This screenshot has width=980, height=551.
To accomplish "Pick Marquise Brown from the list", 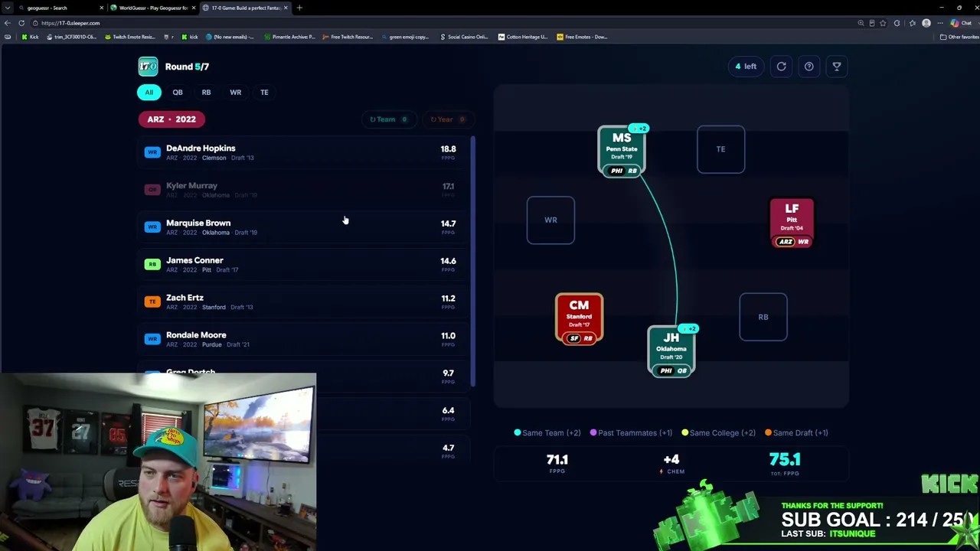I will click(304, 227).
